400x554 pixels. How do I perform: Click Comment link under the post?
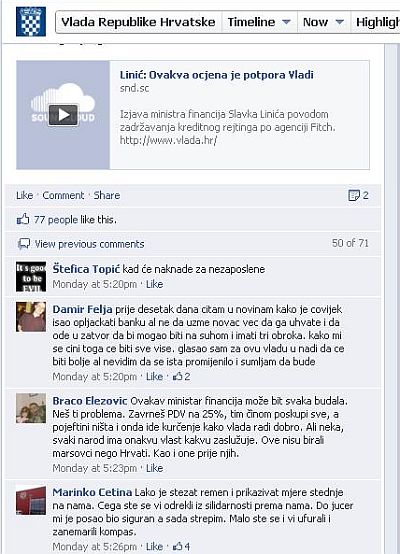pos(63,195)
